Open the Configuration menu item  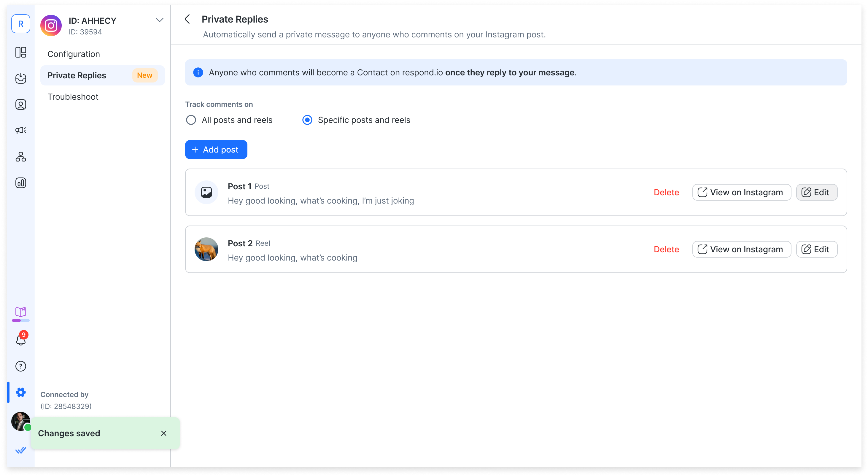[74, 54]
